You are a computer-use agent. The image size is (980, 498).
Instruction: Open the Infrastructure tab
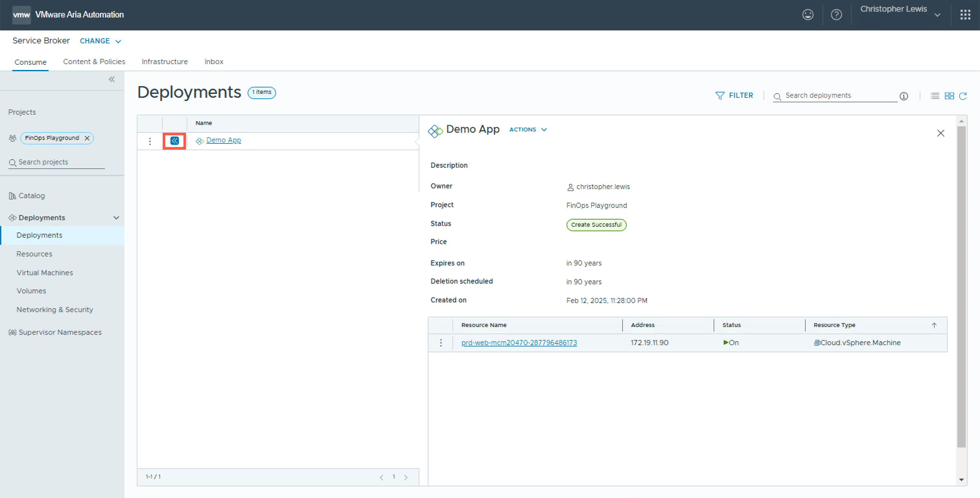[164, 62]
